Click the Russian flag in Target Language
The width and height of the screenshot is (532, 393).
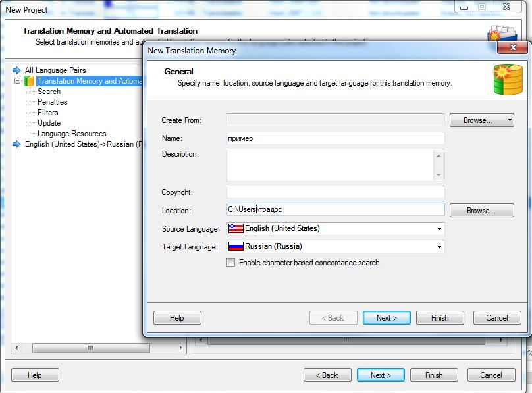236,246
